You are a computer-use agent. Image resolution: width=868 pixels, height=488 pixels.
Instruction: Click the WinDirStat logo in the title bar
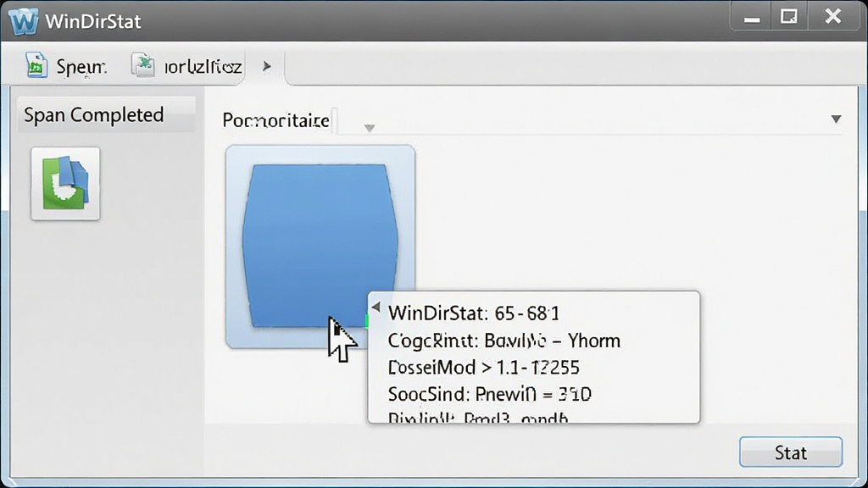tap(23, 21)
